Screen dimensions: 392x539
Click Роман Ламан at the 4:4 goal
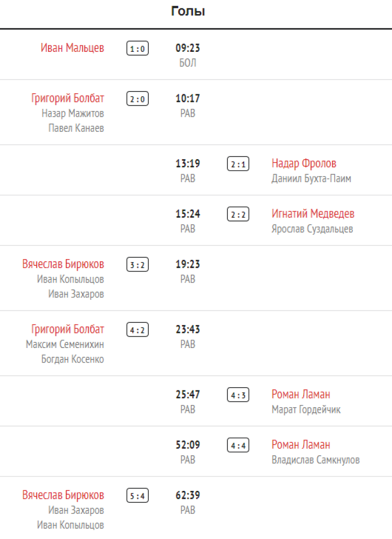[301, 445]
